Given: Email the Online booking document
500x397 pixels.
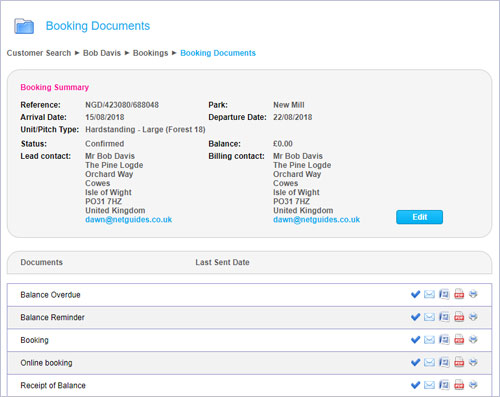Looking at the screenshot, I should click(429, 362).
